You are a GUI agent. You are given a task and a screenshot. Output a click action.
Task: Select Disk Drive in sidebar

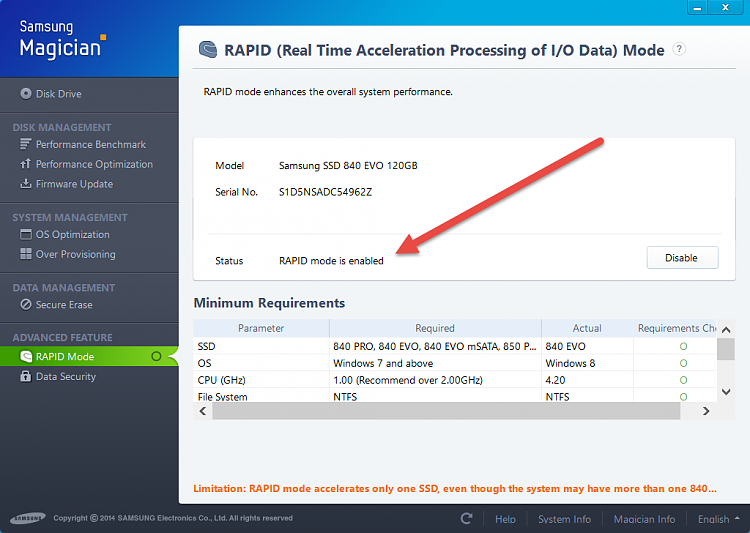pos(58,94)
